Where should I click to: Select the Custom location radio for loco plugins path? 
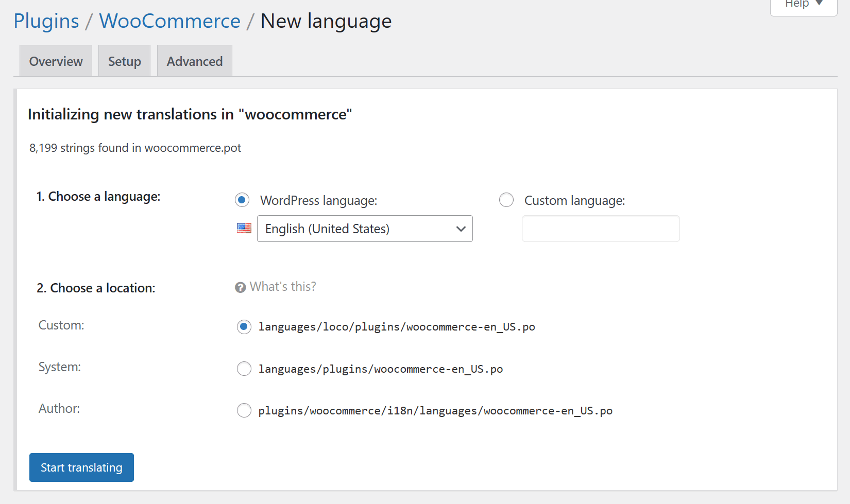pyautogui.click(x=244, y=327)
